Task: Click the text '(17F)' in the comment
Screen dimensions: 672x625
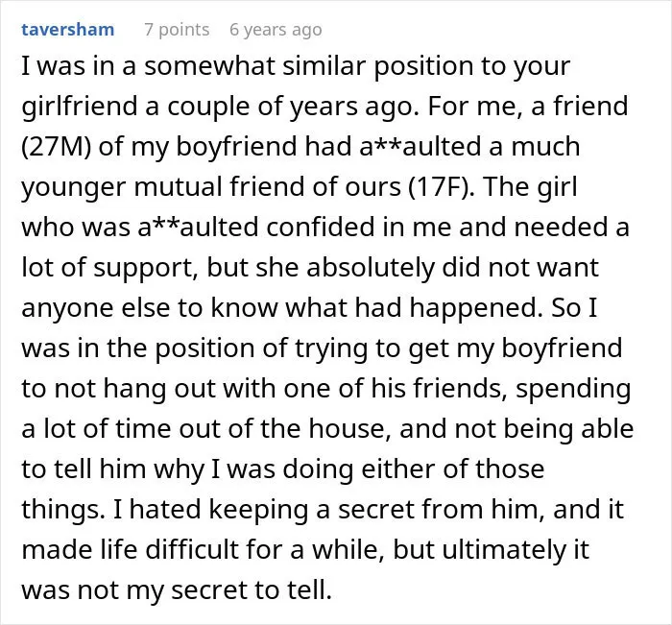Action: pyautogui.click(x=440, y=187)
